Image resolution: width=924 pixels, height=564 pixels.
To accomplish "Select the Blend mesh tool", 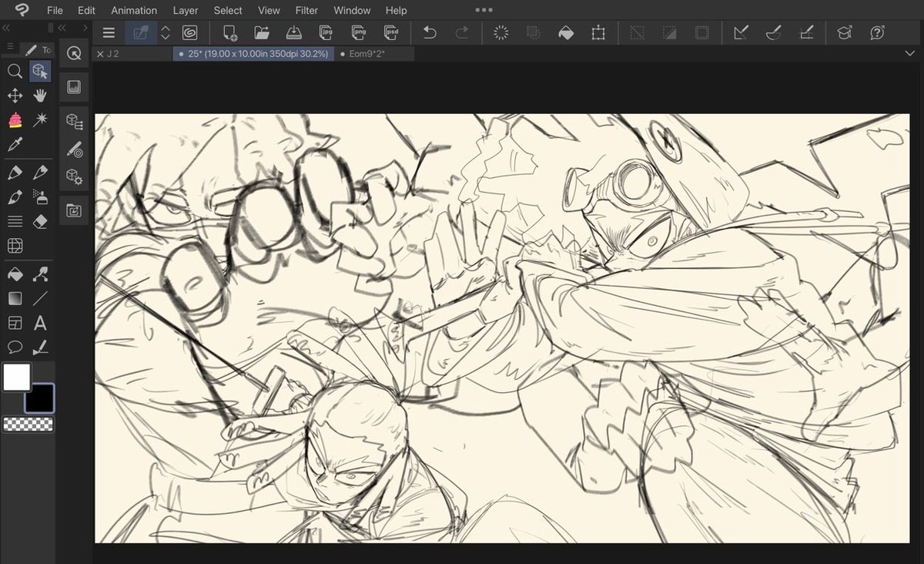I will pos(15,246).
